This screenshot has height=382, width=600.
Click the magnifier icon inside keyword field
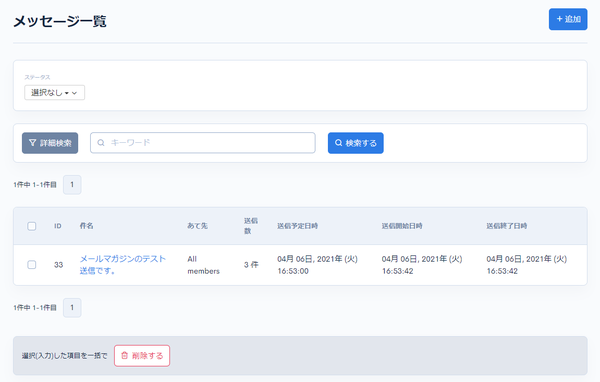click(x=101, y=143)
